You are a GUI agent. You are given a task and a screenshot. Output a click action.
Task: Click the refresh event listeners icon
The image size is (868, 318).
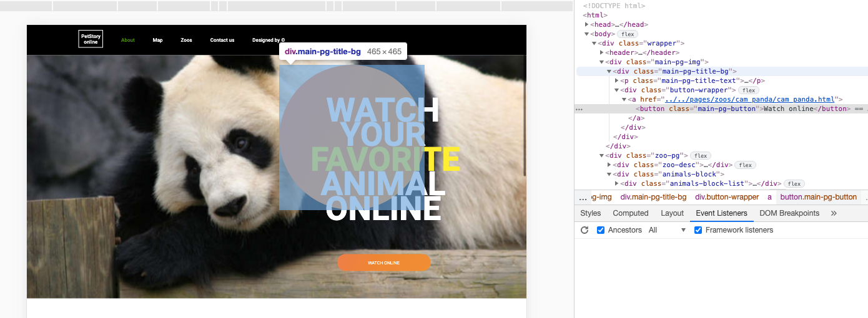584,230
